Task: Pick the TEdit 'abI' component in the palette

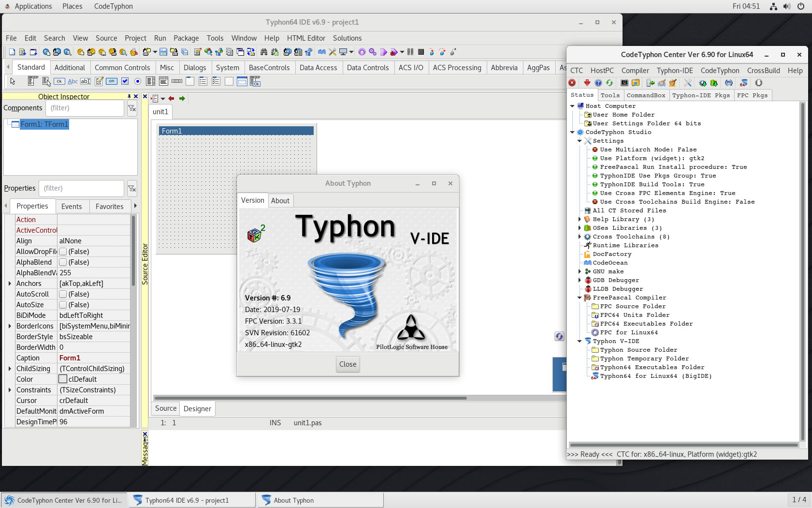Action: click(x=86, y=81)
